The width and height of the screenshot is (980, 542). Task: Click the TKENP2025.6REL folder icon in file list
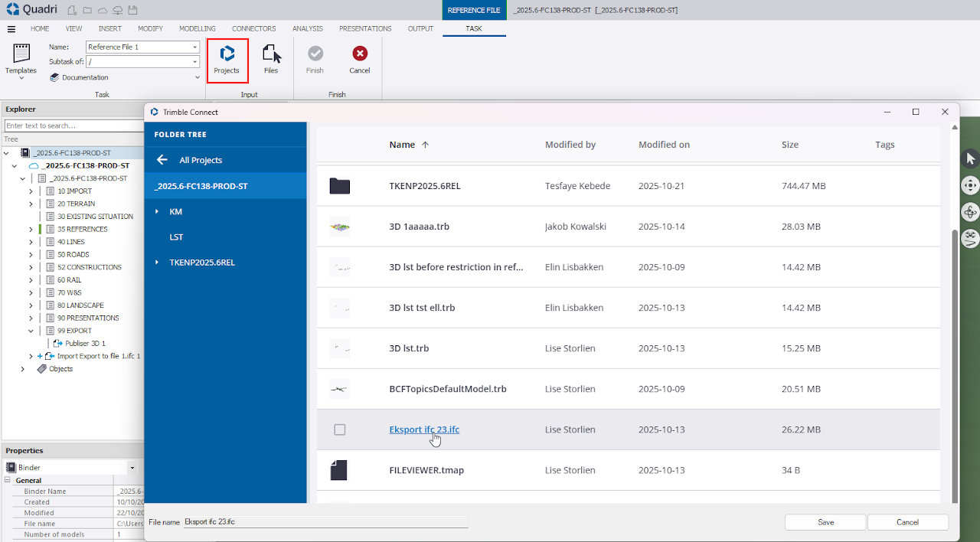(340, 186)
